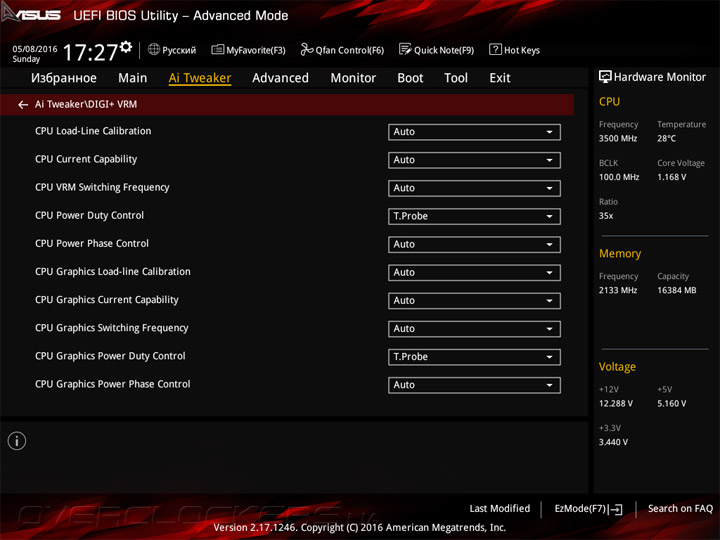Click the 16384 MB capacity value
Screen dimensions: 720x540
click(x=676, y=290)
